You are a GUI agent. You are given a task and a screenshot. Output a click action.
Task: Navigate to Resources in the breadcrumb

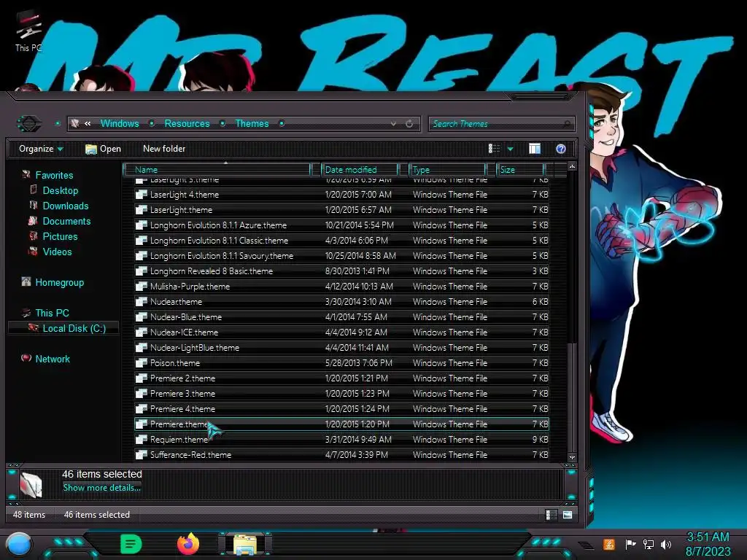[x=187, y=123]
